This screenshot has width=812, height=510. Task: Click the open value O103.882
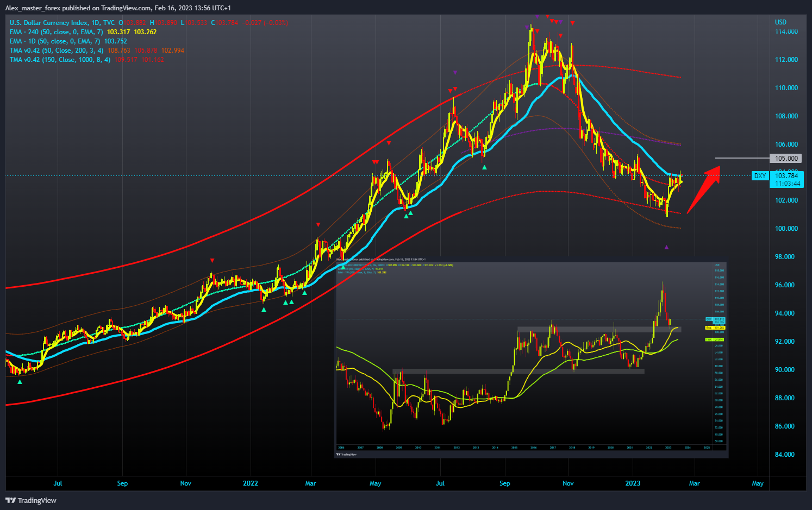click(x=132, y=23)
